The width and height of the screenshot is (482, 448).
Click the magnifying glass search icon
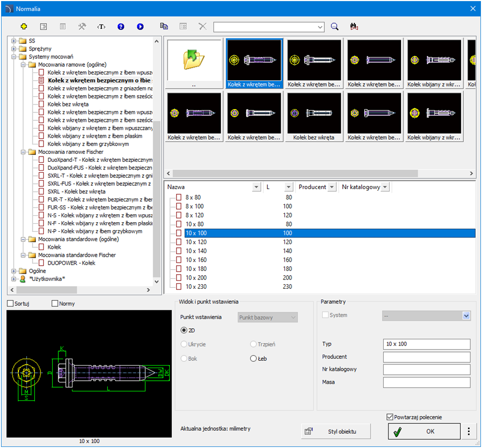[335, 26]
